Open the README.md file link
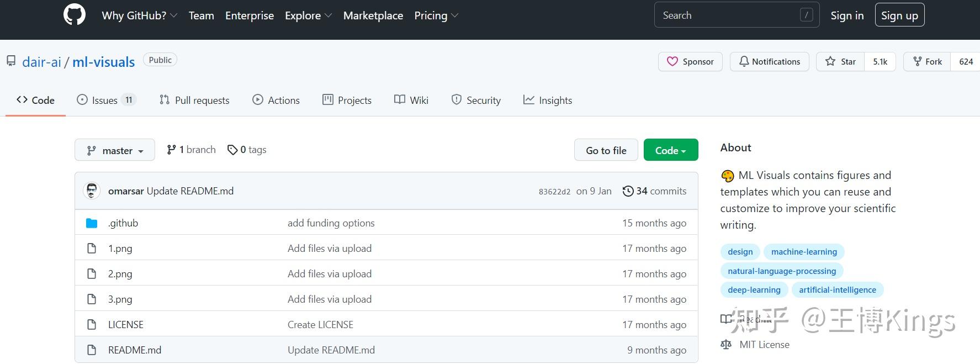Viewport: 980px width, 364px height. click(135, 350)
